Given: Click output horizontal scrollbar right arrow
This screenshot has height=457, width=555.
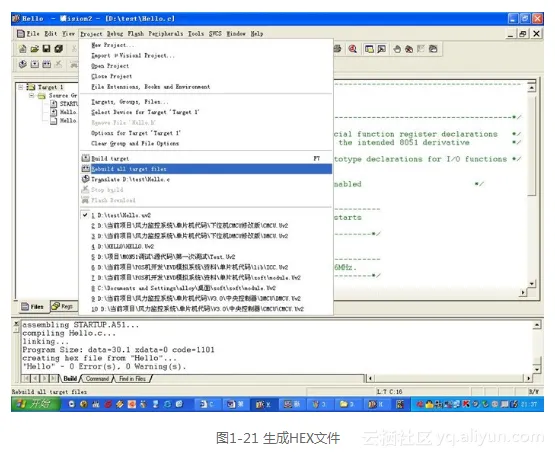Looking at the screenshot, I should [528, 378].
